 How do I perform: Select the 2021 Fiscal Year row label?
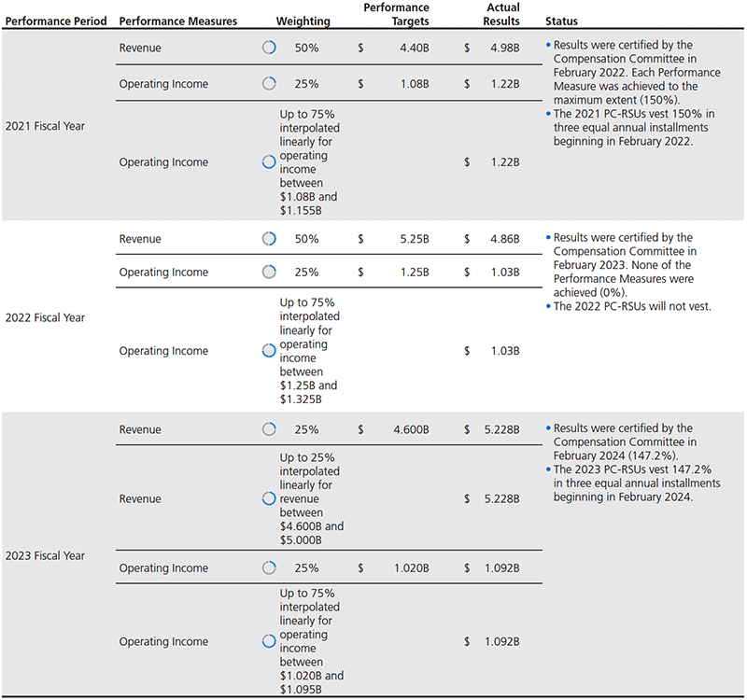(45, 126)
